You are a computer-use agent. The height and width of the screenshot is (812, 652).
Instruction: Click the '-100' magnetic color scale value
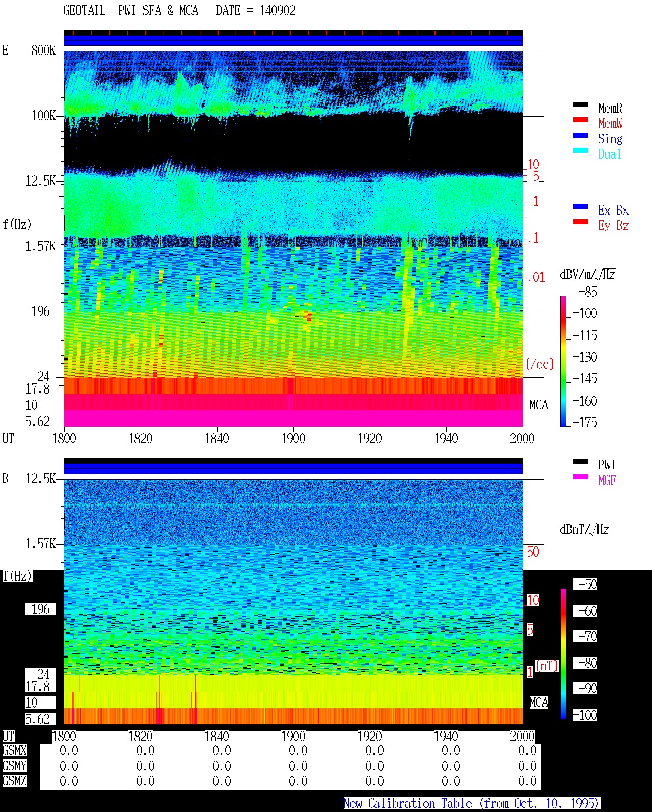(585, 715)
